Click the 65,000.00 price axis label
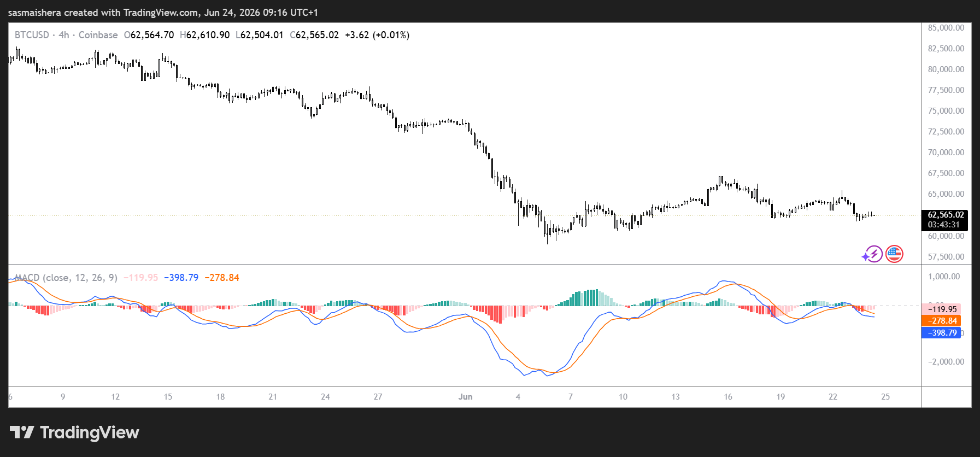Viewport: 980px width, 457px height. 946,194
